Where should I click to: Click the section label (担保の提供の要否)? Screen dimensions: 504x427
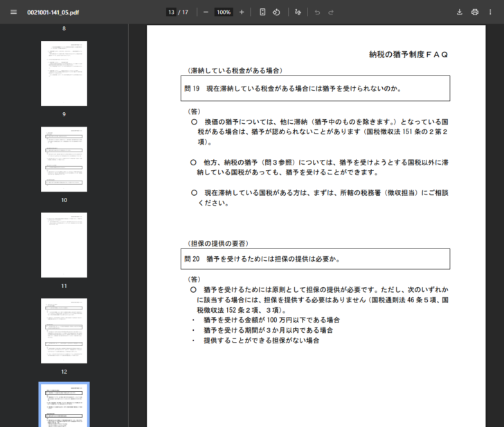point(218,244)
